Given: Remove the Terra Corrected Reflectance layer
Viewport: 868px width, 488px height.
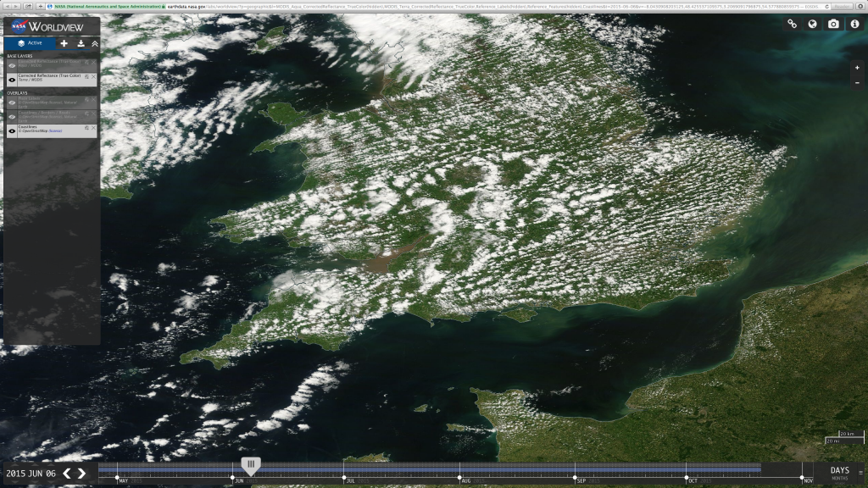Looking at the screenshot, I should pyautogui.click(x=93, y=77).
